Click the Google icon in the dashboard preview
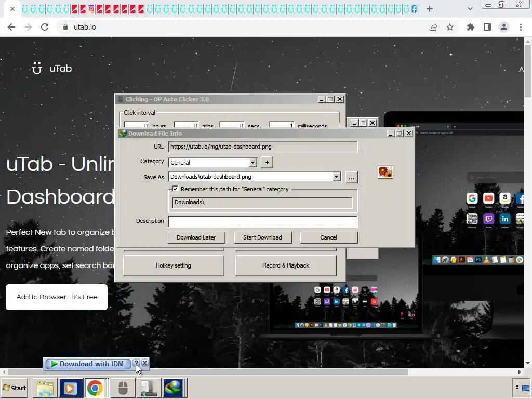The height and width of the screenshot is (399, 532). [472, 198]
